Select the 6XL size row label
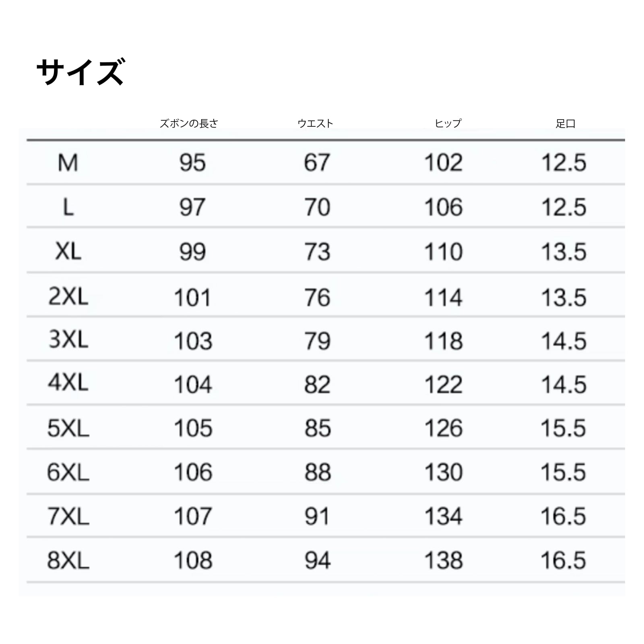The width and height of the screenshot is (644, 644). click(68, 472)
